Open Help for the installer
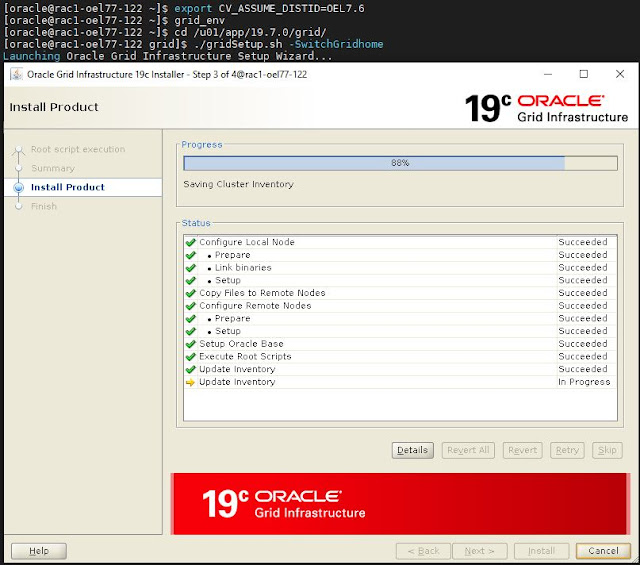The width and height of the screenshot is (640, 565). coord(39,551)
